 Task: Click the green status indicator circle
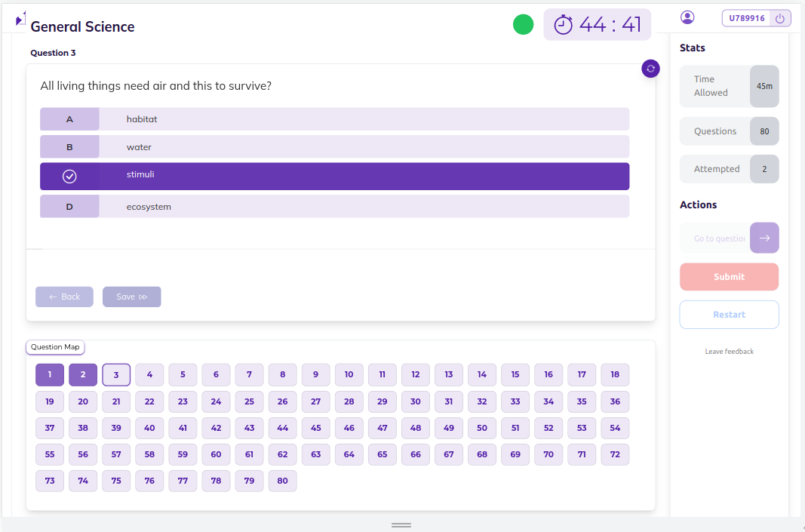tap(523, 25)
